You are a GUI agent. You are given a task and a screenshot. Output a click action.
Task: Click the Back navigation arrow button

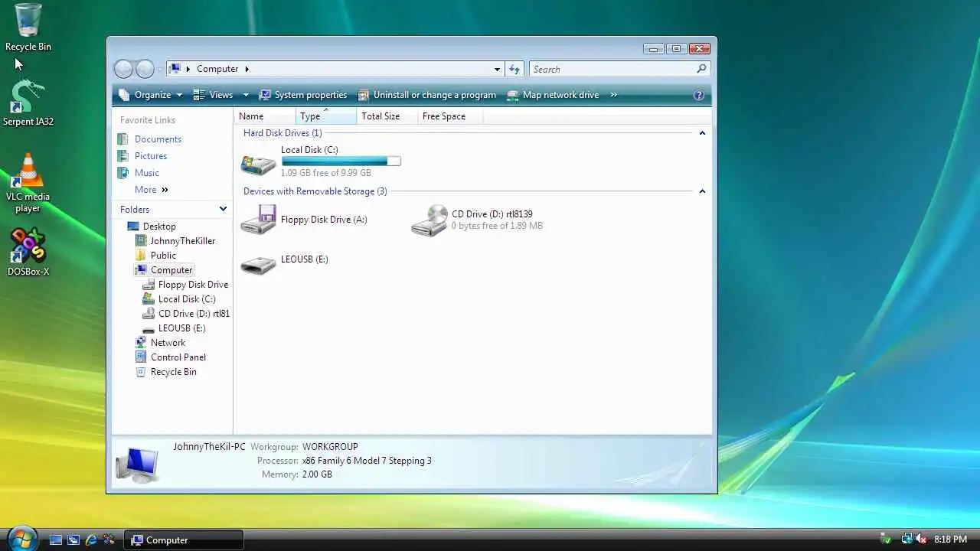tap(123, 69)
